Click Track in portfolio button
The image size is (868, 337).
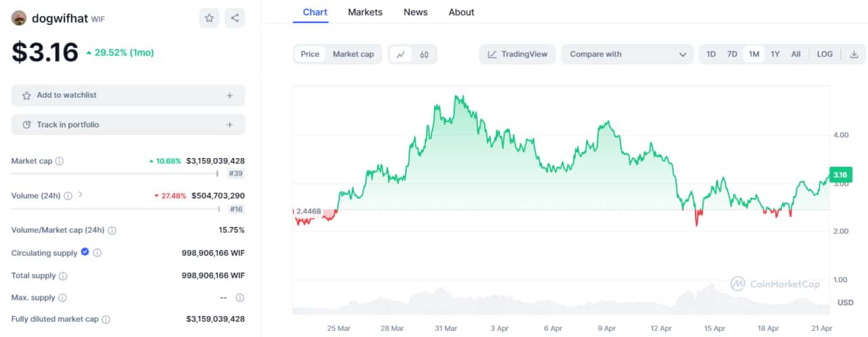pyautogui.click(x=128, y=125)
